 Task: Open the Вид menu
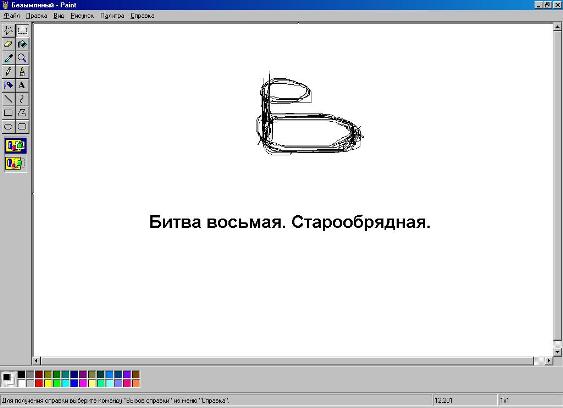59,16
